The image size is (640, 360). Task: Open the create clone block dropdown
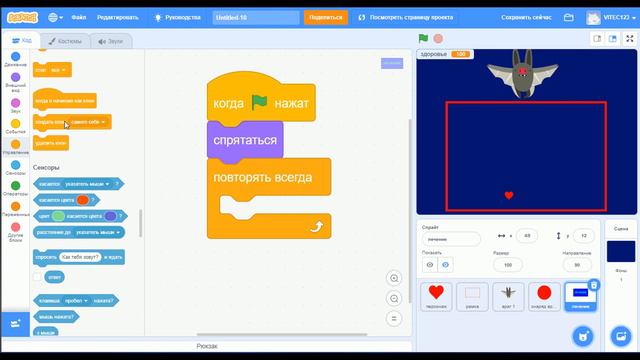[88, 122]
